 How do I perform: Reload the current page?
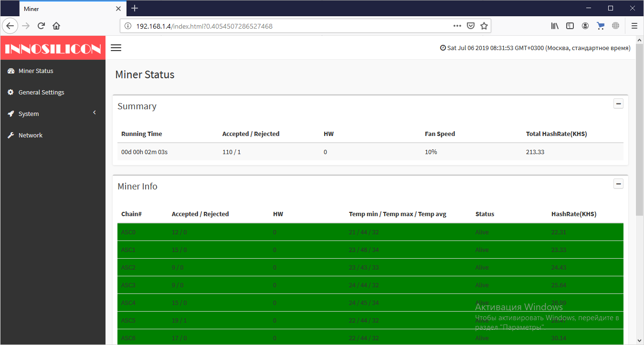(x=41, y=26)
